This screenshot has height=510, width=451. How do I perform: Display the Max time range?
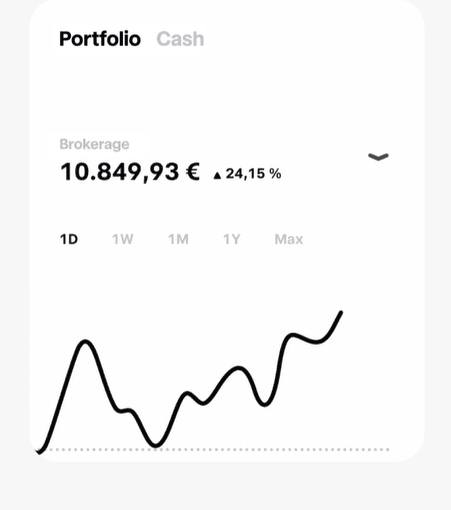point(289,239)
